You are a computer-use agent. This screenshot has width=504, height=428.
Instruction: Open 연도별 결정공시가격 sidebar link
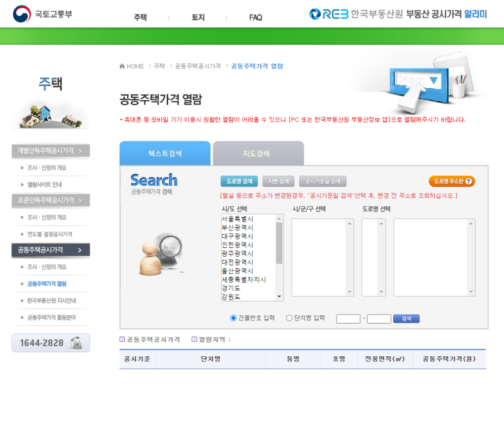click(50, 234)
